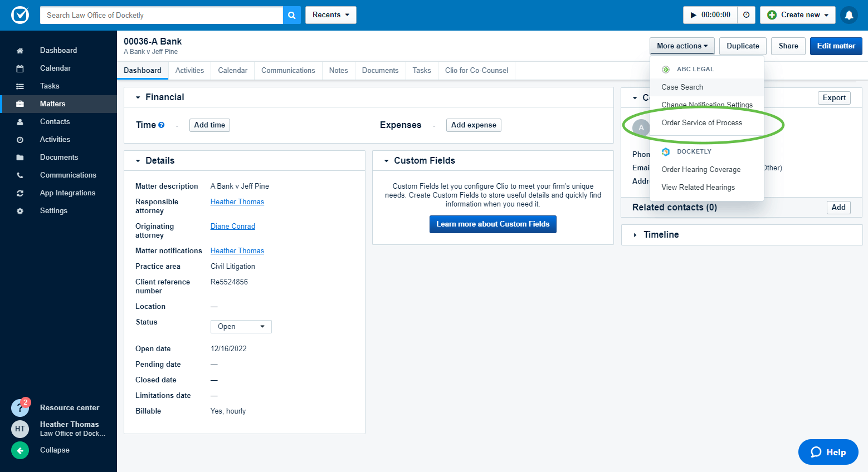
Task: Click the Dashboard home icon in sidebar
Action: tap(20, 51)
